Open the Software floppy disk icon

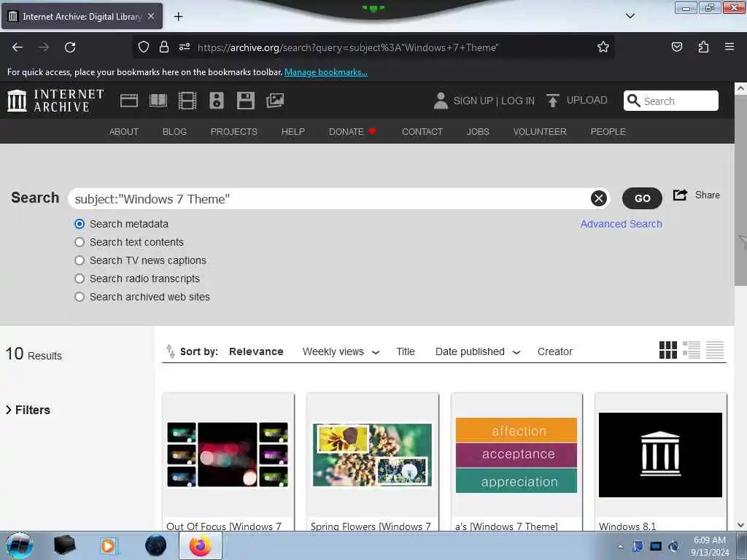click(x=245, y=101)
